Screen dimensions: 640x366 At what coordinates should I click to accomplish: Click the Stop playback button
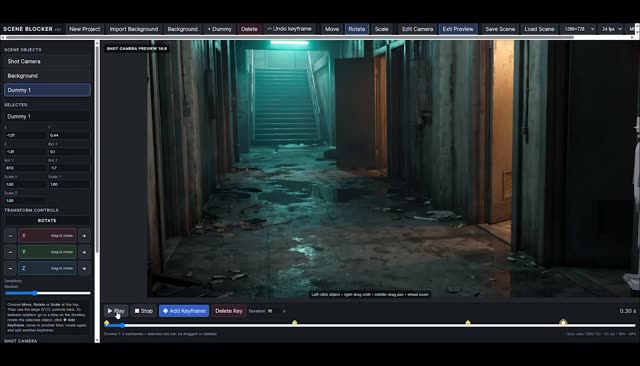click(144, 311)
